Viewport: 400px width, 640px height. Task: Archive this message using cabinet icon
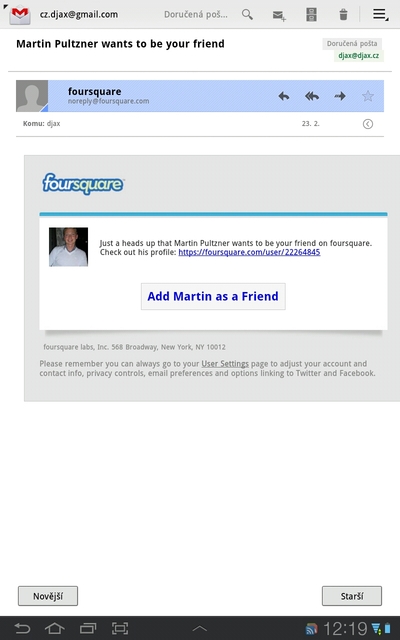[x=311, y=15]
